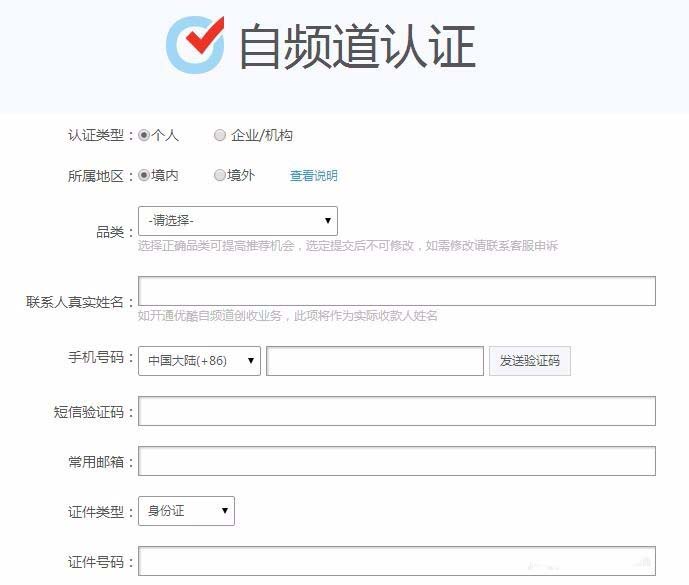Open the 中国大陆(+86) country code dropdown

point(199,361)
